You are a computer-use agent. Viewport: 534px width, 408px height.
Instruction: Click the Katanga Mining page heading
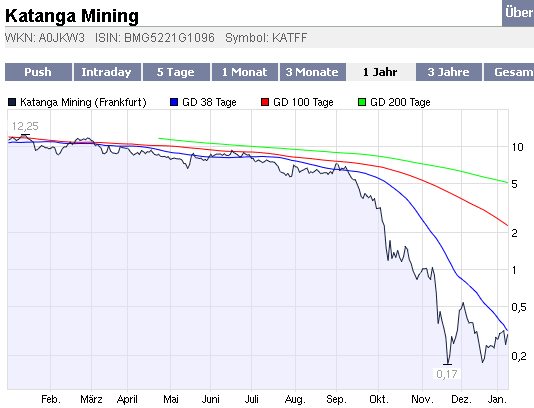pos(72,16)
